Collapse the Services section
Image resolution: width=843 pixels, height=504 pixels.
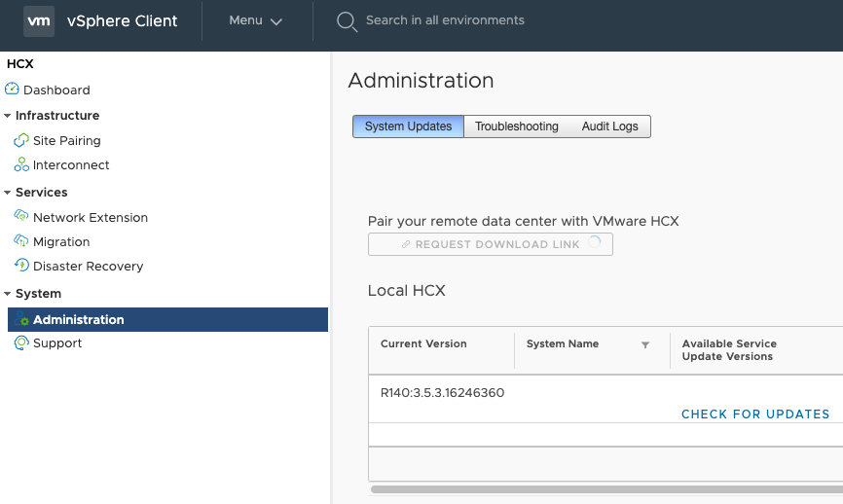[x=7, y=193]
